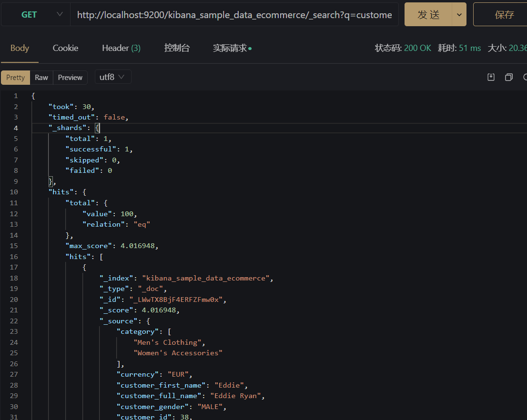Viewport: 527px width, 420px height.
Task: Open the utf8 encoding dropdown
Action: click(112, 77)
